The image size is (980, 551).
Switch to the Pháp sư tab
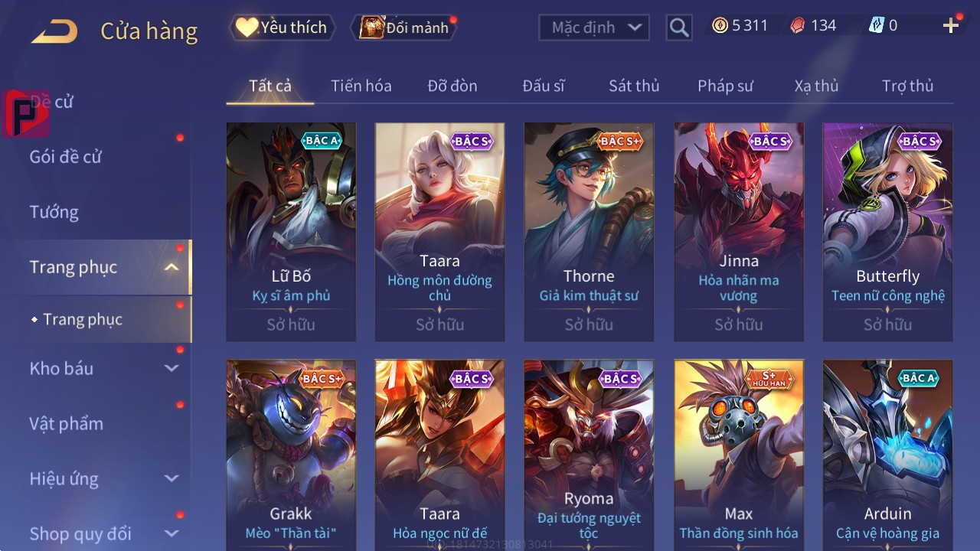pos(725,86)
